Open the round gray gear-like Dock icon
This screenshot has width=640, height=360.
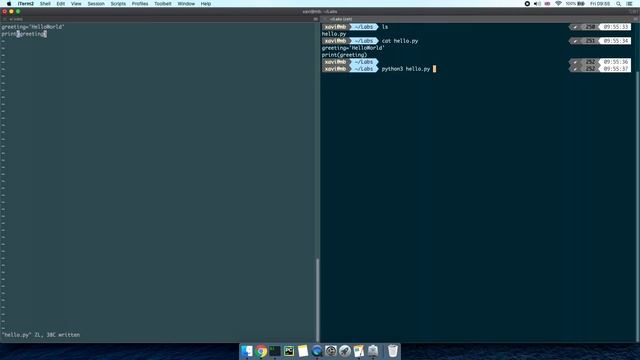click(x=331, y=351)
